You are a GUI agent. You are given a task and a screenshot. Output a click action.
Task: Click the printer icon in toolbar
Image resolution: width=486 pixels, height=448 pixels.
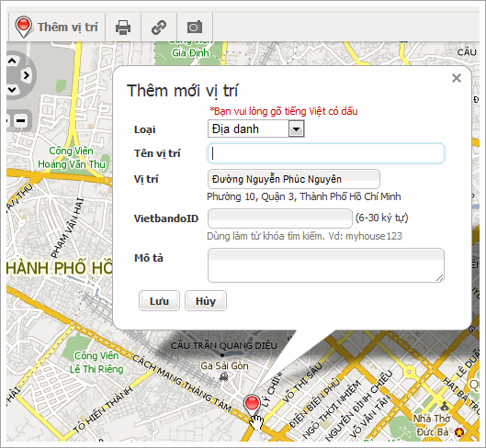coord(123,28)
